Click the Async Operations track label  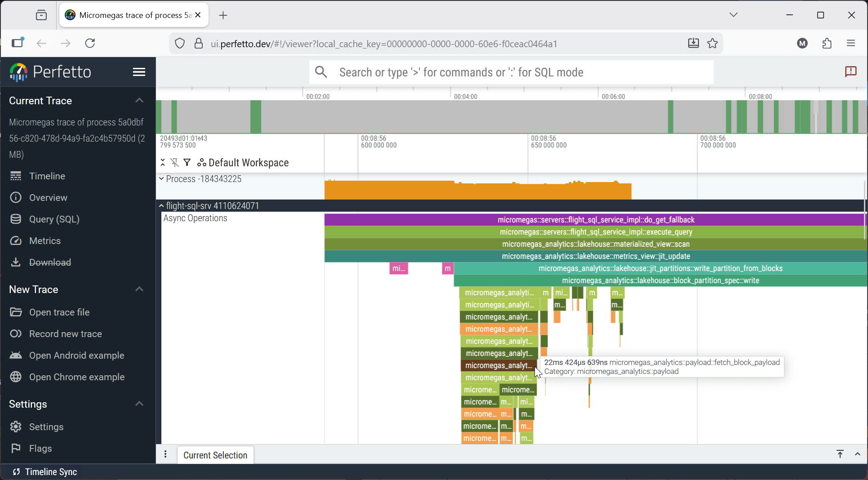(195, 218)
